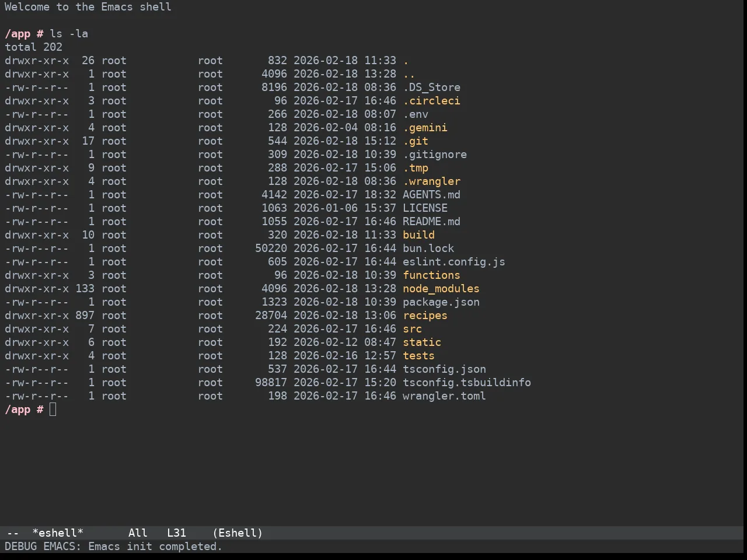This screenshot has width=747, height=560.
Task: Click the functions directory name
Action: coord(431,275)
